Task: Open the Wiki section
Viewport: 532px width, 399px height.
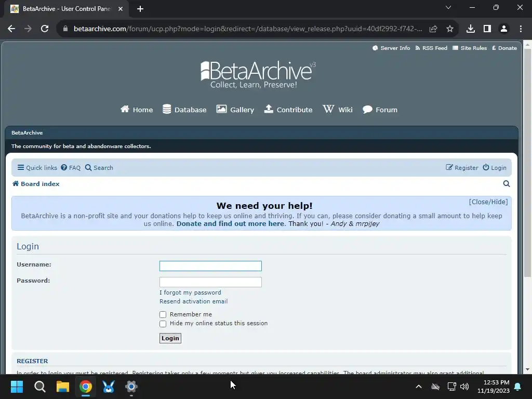Action: pyautogui.click(x=338, y=110)
